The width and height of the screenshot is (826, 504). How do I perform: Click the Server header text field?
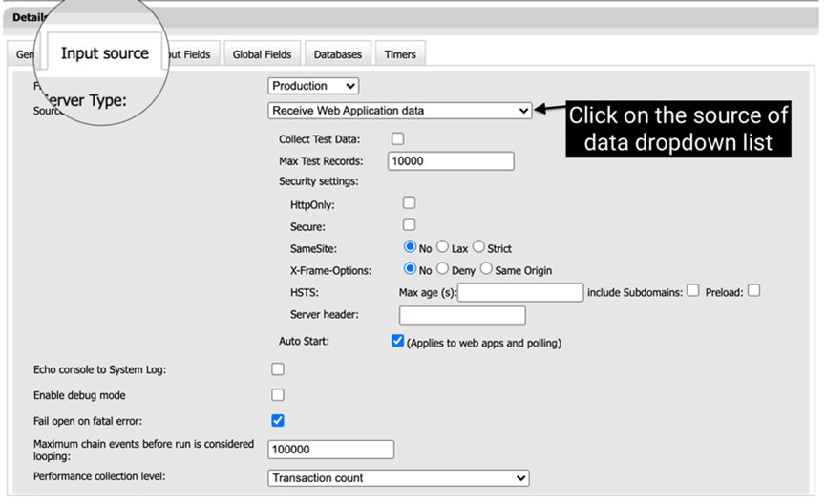[462, 315]
